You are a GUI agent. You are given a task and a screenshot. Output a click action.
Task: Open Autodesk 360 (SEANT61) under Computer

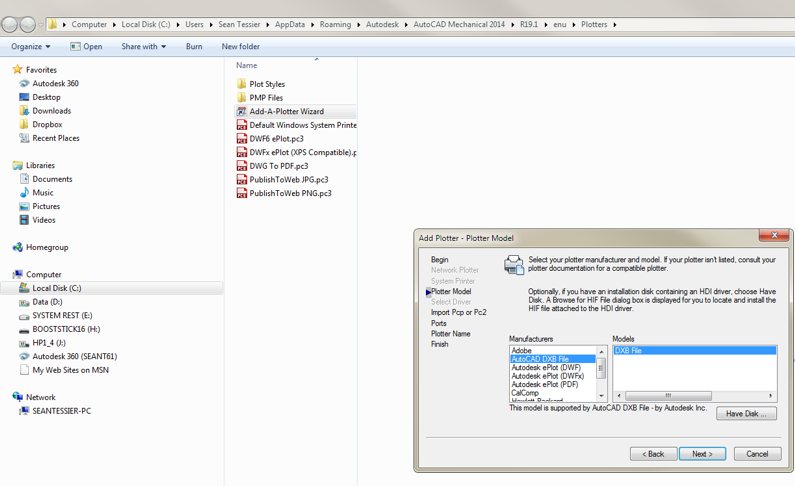[75, 357]
